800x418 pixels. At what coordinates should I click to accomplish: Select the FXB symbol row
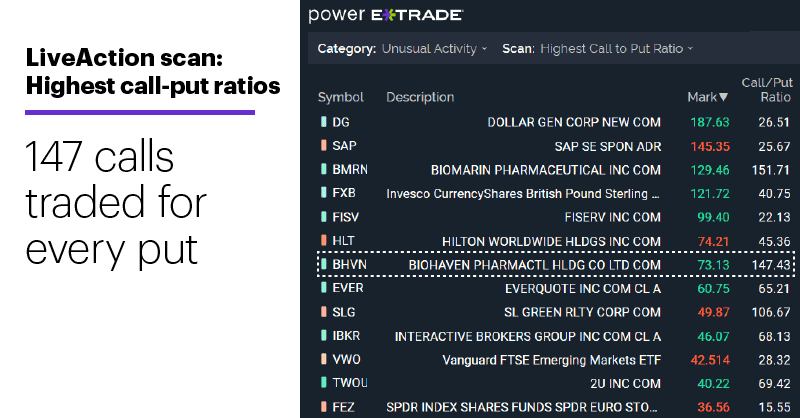click(555, 193)
